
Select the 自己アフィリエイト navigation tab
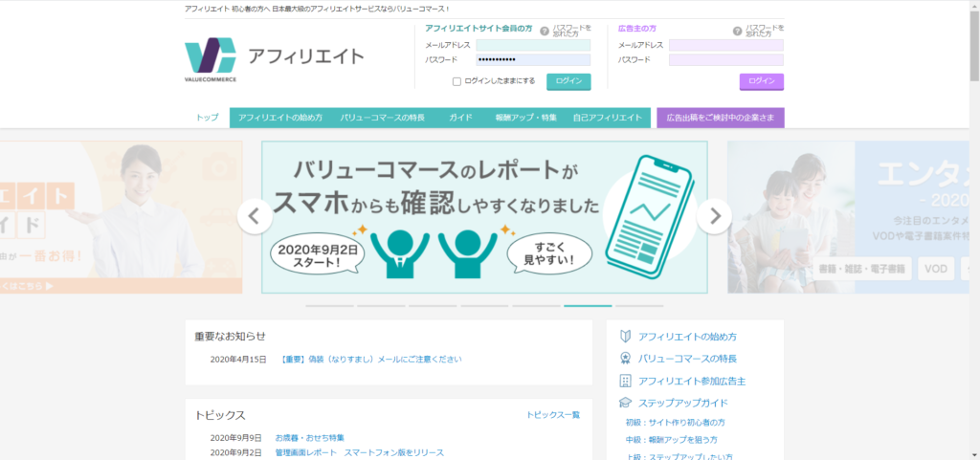pyautogui.click(x=607, y=118)
